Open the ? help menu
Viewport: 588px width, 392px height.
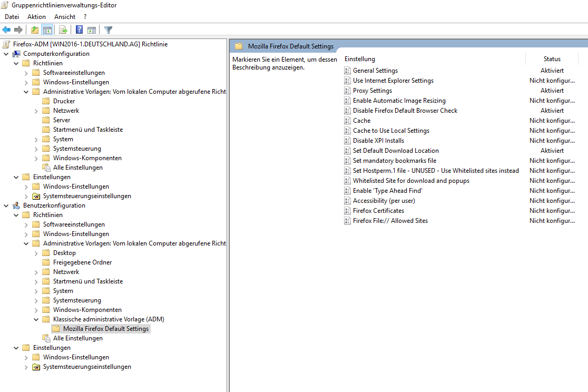click(85, 17)
